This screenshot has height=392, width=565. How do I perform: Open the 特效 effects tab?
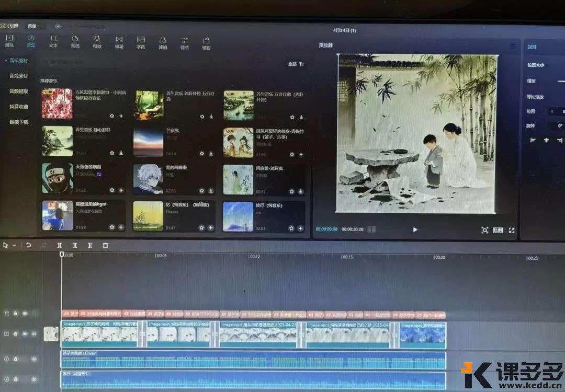point(97,42)
